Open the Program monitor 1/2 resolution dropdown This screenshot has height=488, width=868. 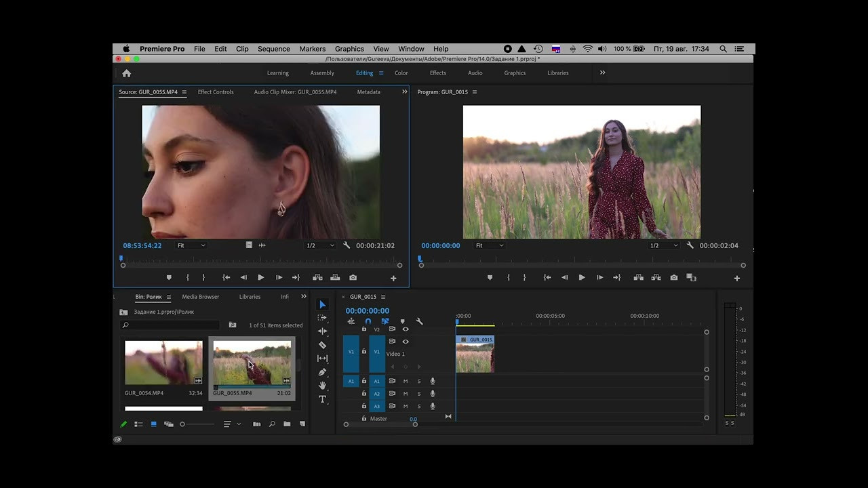663,245
